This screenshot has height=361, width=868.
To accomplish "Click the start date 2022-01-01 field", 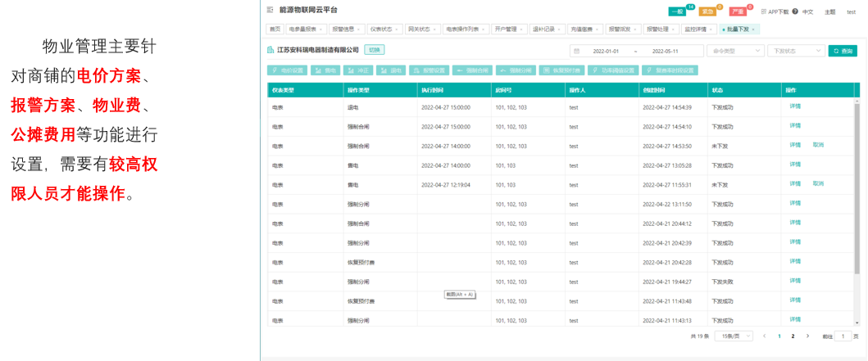I will pos(606,51).
